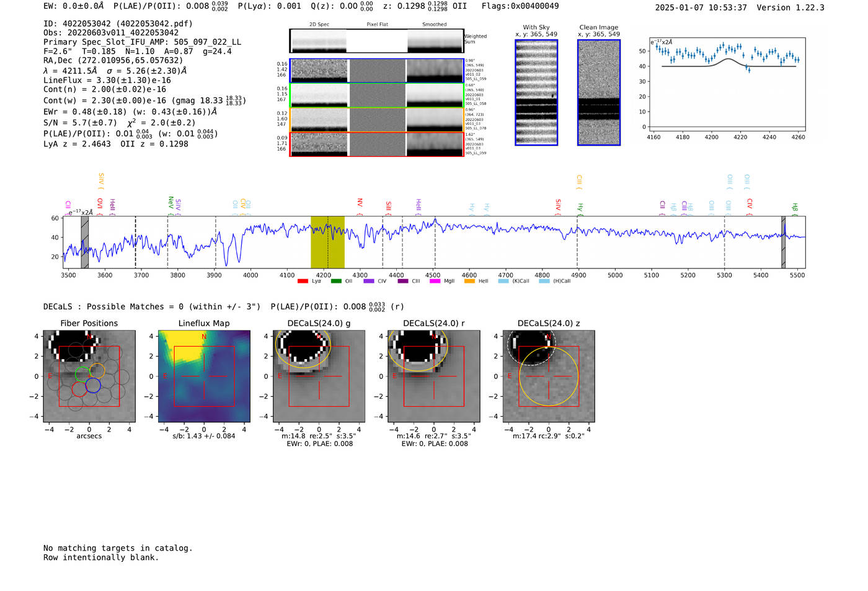Select the dark purple CIII legend swatch
The image size is (868, 591).
pyautogui.click(x=403, y=282)
